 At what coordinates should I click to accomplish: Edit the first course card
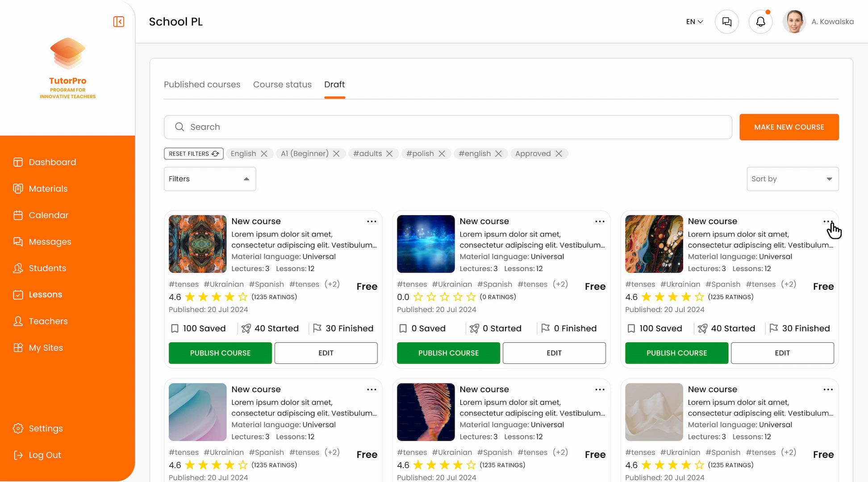326,353
